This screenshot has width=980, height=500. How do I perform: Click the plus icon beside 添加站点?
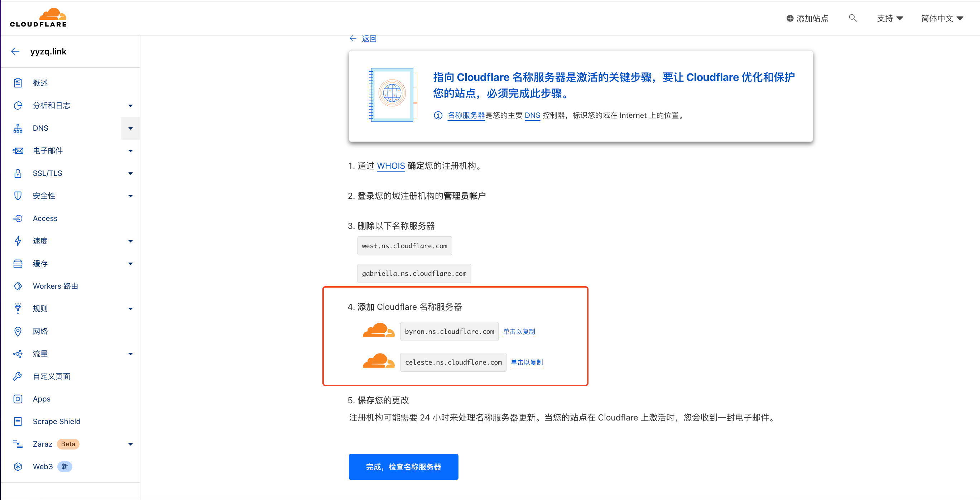tap(790, 18)
